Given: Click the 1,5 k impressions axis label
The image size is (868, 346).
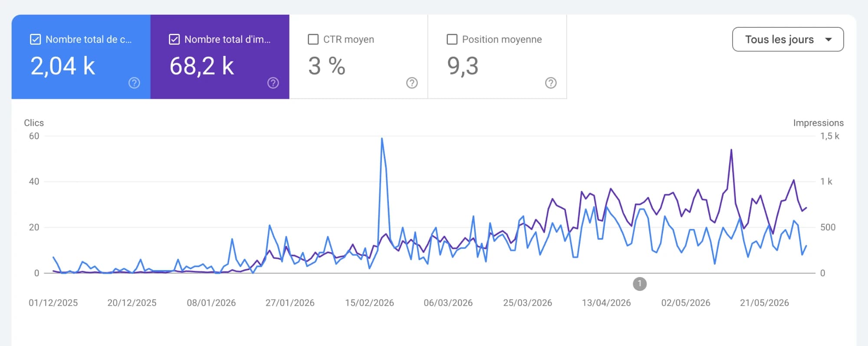Looking at the screenshot, I should (830, 136).
